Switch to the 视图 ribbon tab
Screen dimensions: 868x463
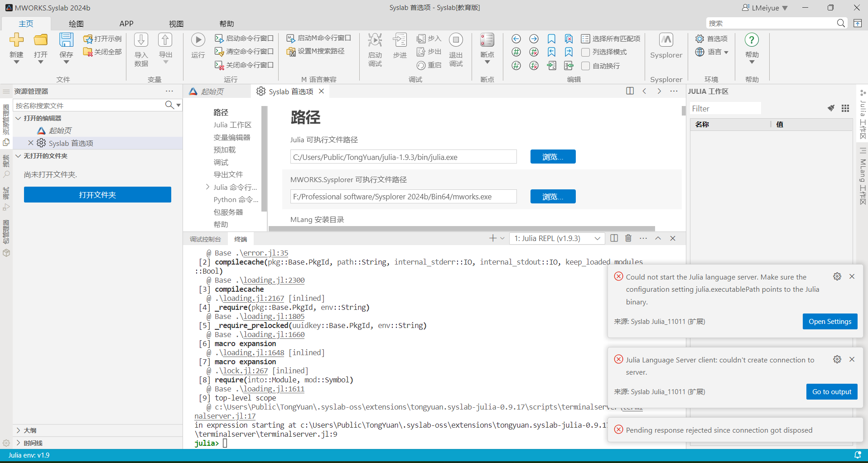click(x=176, y=24)
